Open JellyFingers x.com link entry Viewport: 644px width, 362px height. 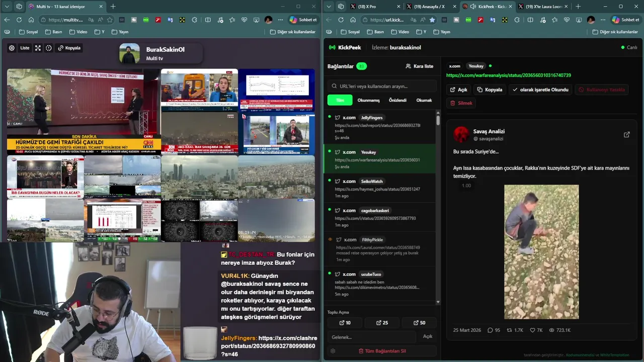(x=379, y=127)
